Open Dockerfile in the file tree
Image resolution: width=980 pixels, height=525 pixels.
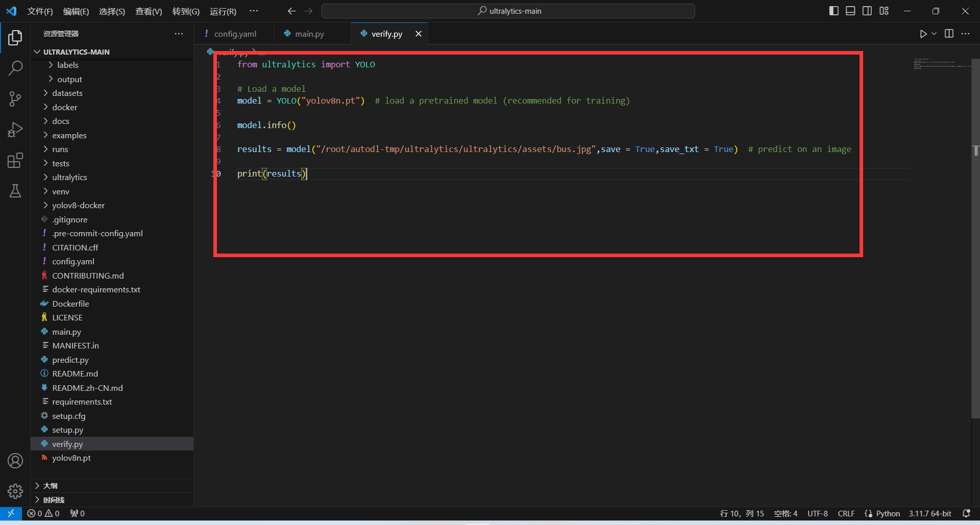[x=112, y=304]
